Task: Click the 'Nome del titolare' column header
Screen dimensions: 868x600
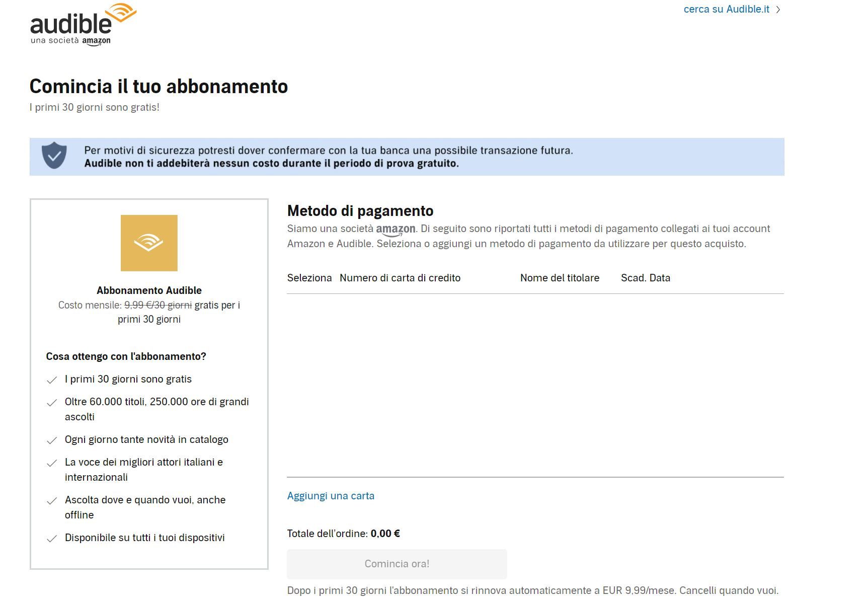Action: click(x=560, y=278)
